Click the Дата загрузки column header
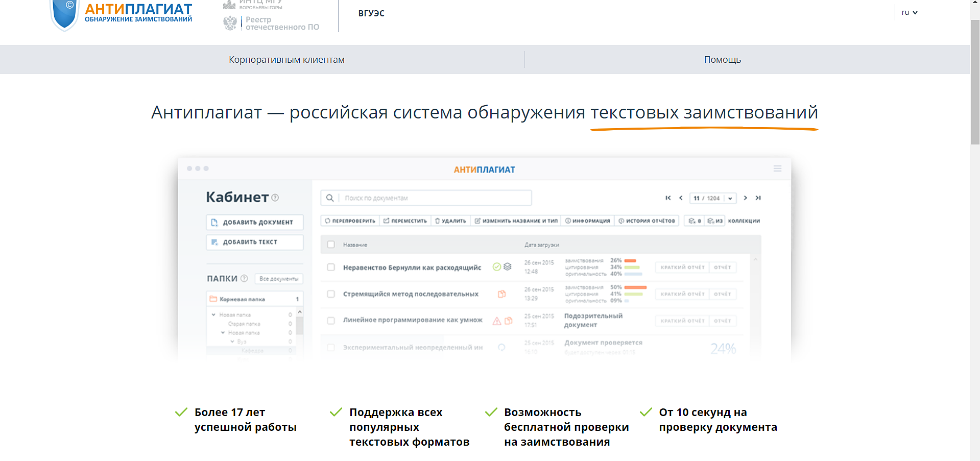Viewport: 980px width, 461px height. point(542,245)
